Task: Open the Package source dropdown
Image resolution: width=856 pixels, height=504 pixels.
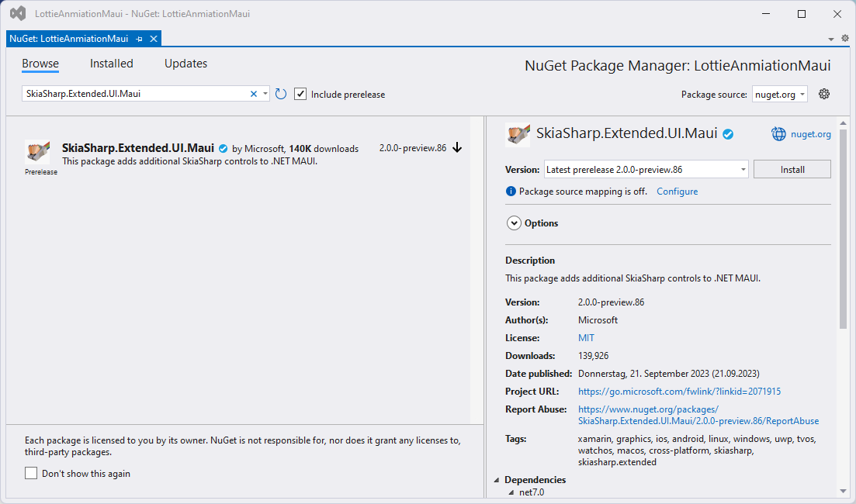Action: tap(779, 94)
